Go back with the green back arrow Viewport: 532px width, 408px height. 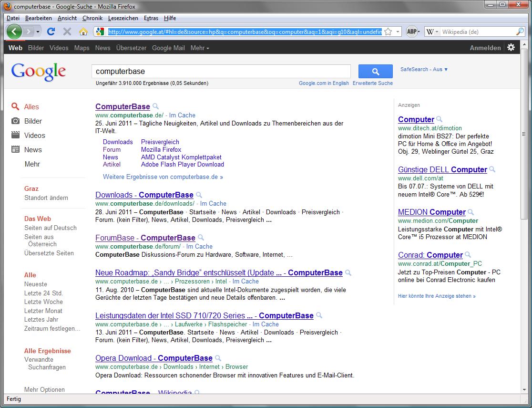(x=14, y=31)
